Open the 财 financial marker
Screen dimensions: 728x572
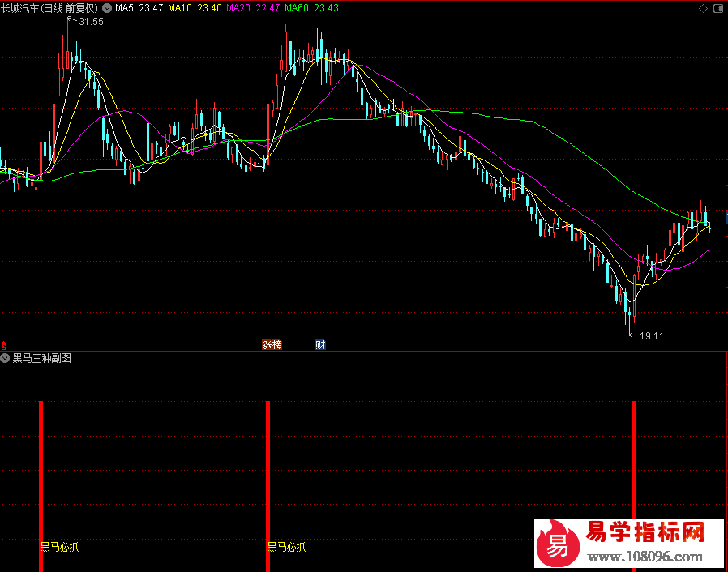[x=320, y=344]
